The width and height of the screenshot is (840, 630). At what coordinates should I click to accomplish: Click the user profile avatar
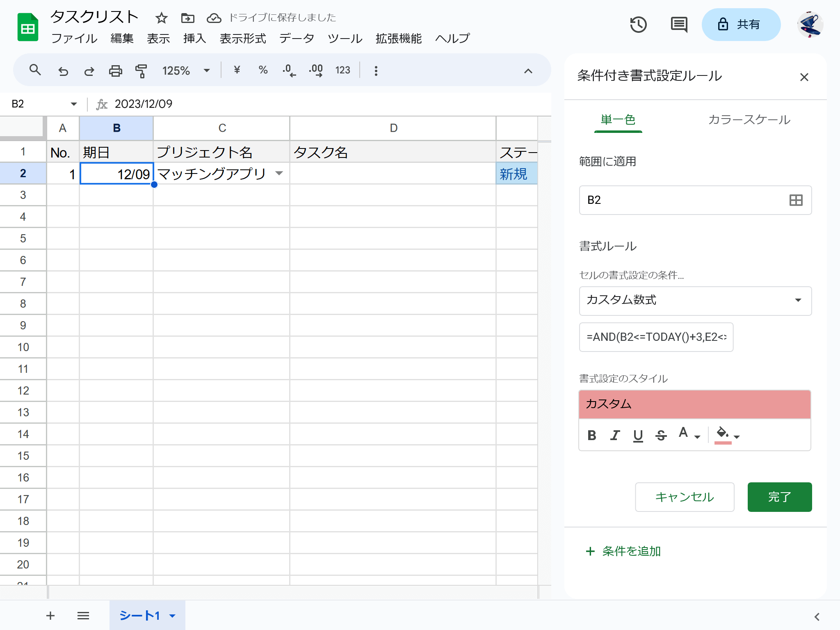(x=810, y=25)
